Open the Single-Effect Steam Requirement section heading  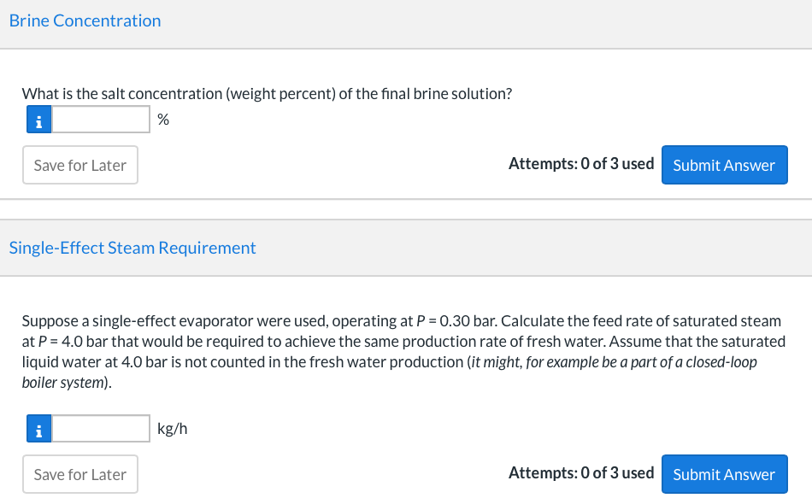tap(132, 248)
